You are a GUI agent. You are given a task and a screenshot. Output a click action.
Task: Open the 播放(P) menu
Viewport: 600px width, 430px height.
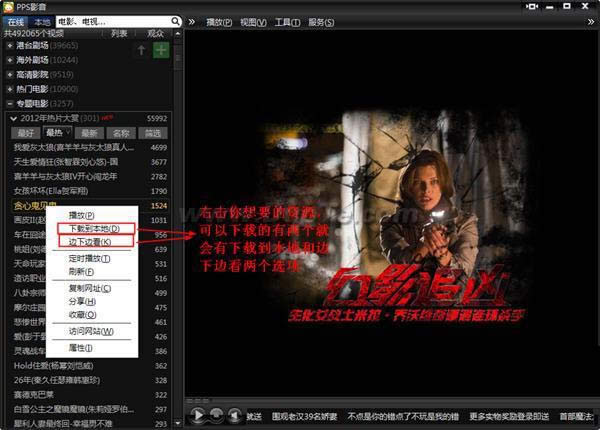[x=219, y=22]
